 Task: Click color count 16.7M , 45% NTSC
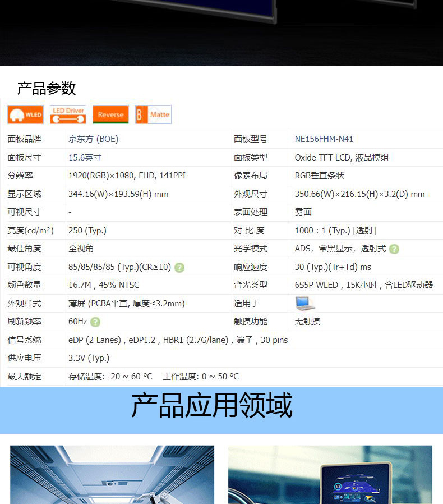pyautogui.click(x=104, y=285)
